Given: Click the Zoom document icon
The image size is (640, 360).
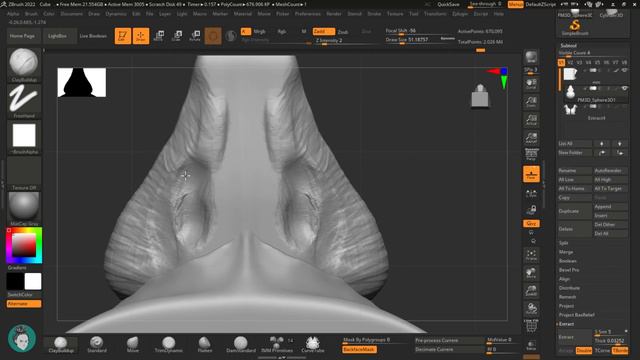Looking at the screenshot, I should coord(531,102).
